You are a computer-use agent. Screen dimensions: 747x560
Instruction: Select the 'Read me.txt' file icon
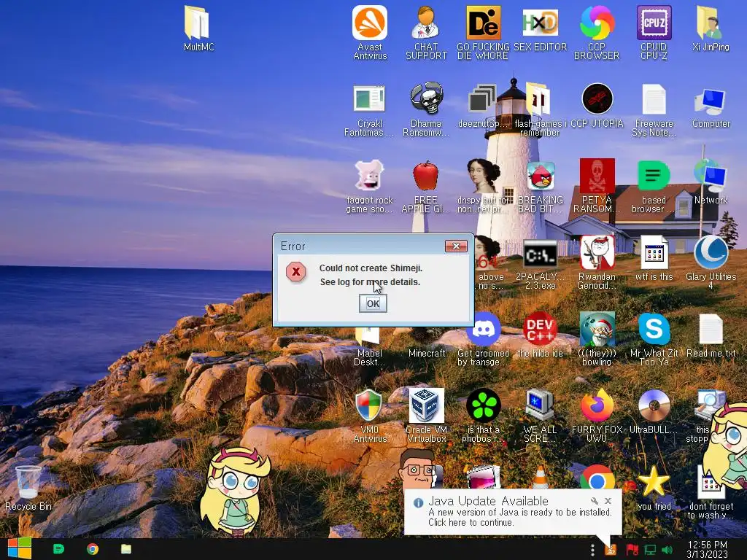[x=711, y=329]
